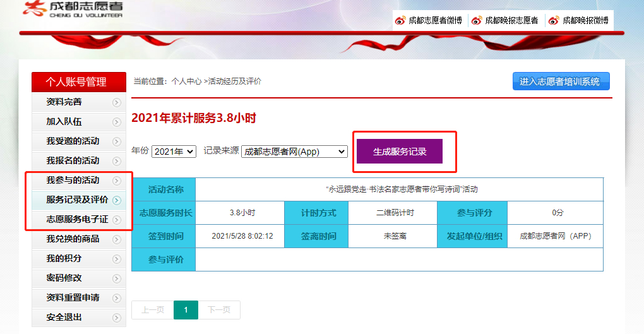Click arrow icon in 密码修改 row
644x334 pixels.
pos(117,278)
